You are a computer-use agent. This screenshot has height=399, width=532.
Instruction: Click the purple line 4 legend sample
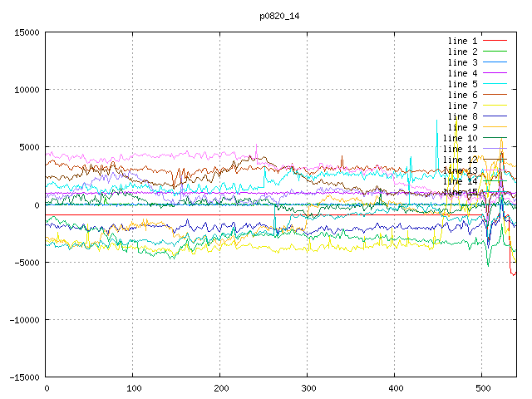coord(495,73)
